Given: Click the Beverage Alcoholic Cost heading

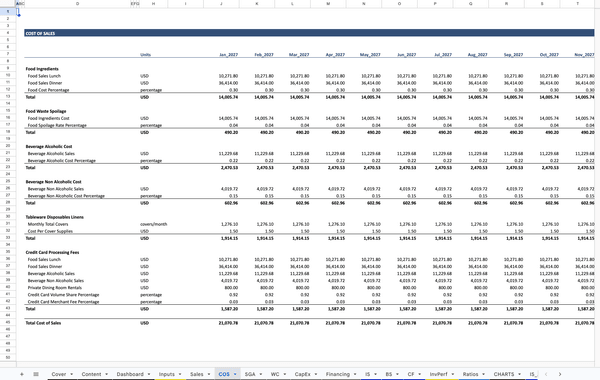Looking at the screenshot, I should pos(49,146).
